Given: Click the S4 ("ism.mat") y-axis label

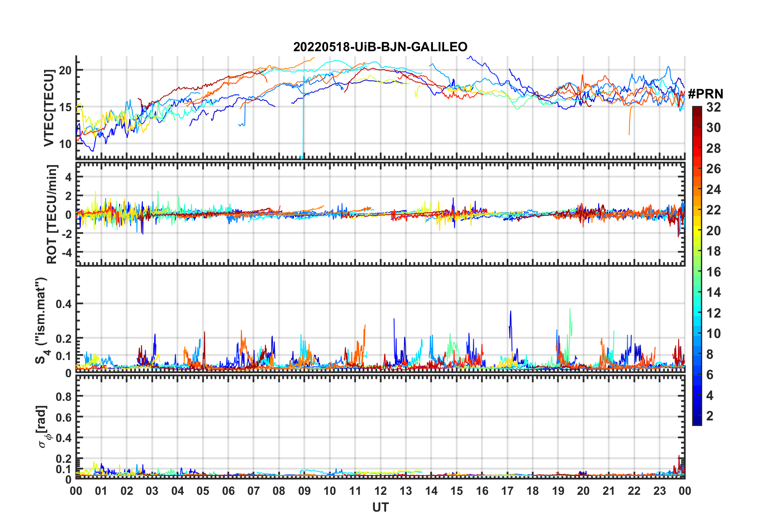Looking at the screenshot, I should click(41, 320).
